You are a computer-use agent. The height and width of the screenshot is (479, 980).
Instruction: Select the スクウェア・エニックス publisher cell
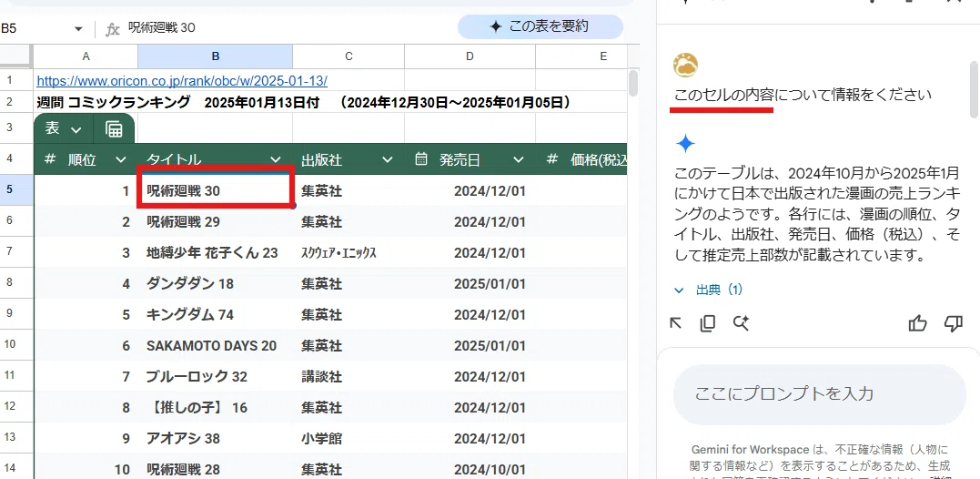click(349, 252)
